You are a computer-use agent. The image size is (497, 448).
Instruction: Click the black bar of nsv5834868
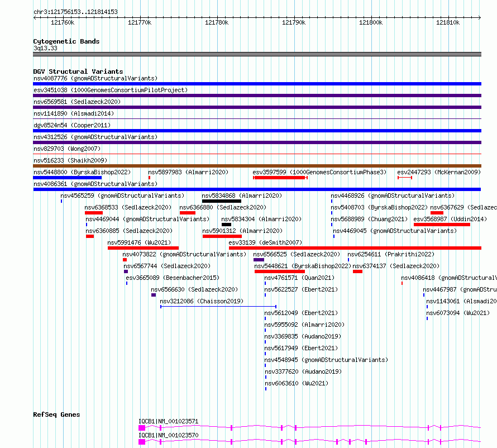tap(222, 201)
